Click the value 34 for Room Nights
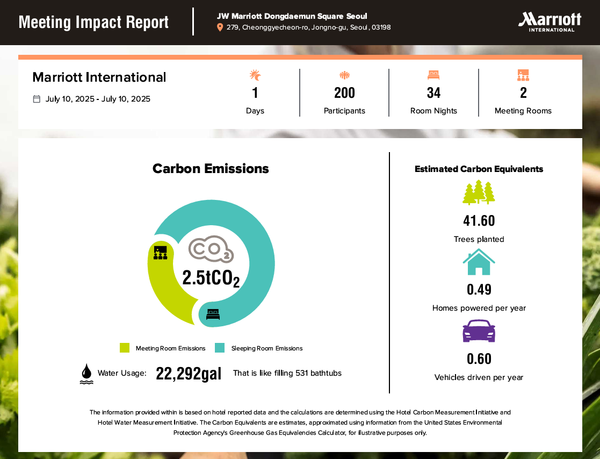The image size is (600, 459). (x=434, y=93)
